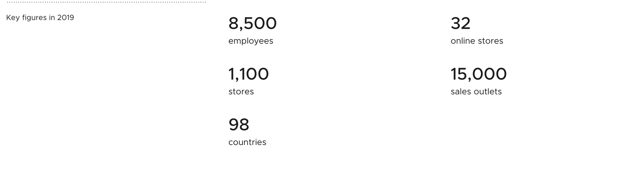Image resolution: width=644 pixels, height=187 pixels.
Task: Click the year '2019' in the heading
Action: click(x=65, y=18)
